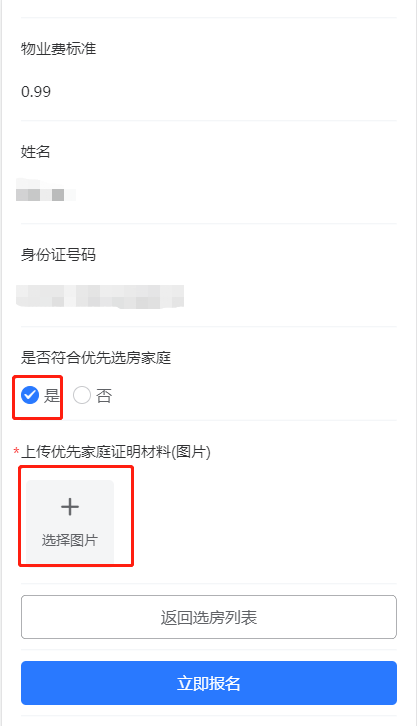Click the red asterisk required marker
The width and height of the screenshot is (417, 726).
16,451
